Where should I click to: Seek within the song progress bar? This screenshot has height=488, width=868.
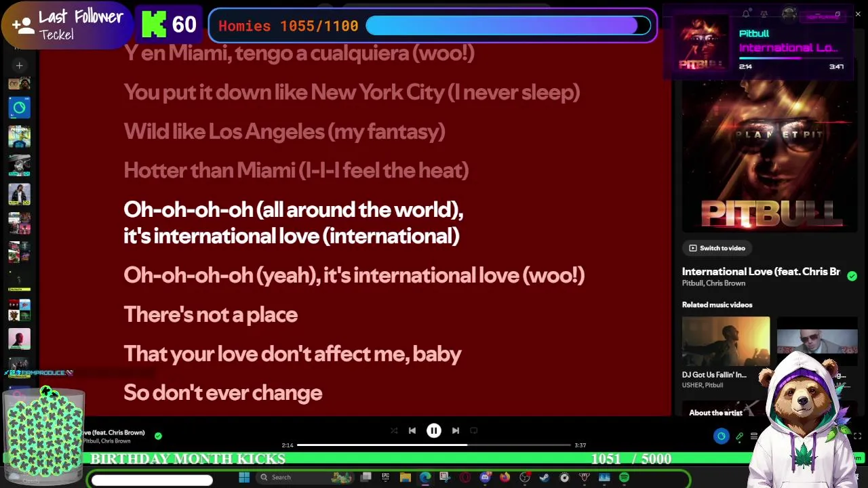[x=434, y=445]
